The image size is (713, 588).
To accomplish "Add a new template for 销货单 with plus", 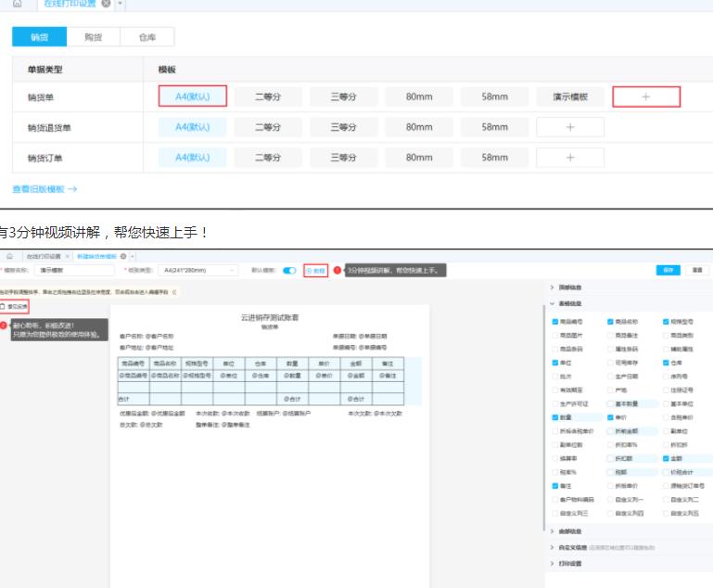I will click(646, 96).
